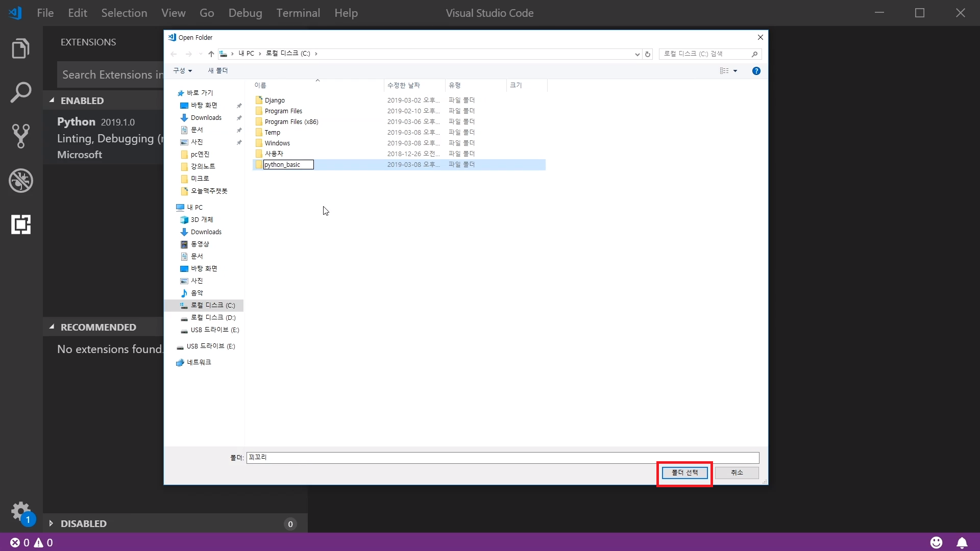Image resolution: width=980 pixels, height=551 pixels.
Task: Click errors and warnings status indicator
Action: 32,542
